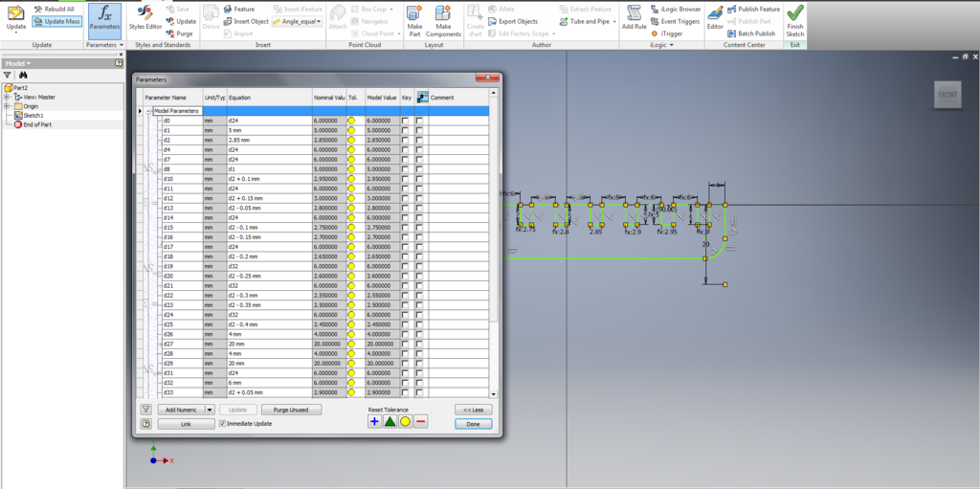The height and width of the screenshot is (489, 980).
Task: Check the export checkbox for parameter d12
Action: pos(420,198)
